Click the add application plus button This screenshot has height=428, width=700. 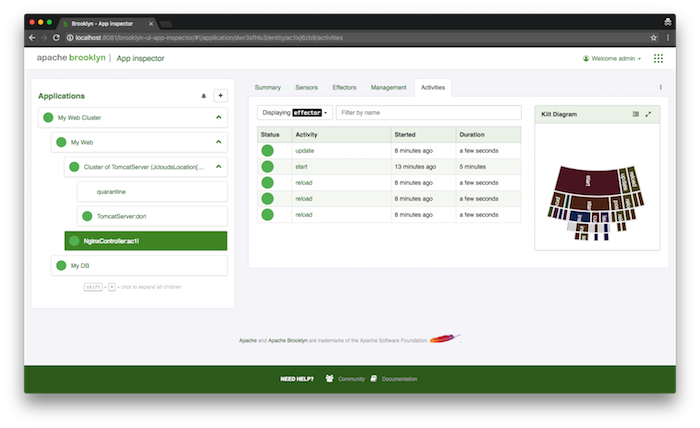coord(221,96)
